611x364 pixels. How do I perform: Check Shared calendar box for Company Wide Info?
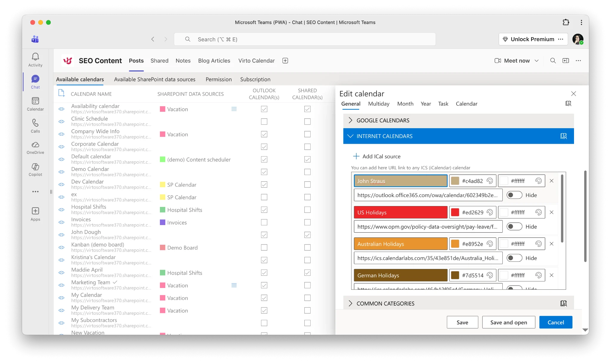pos(307,134)
